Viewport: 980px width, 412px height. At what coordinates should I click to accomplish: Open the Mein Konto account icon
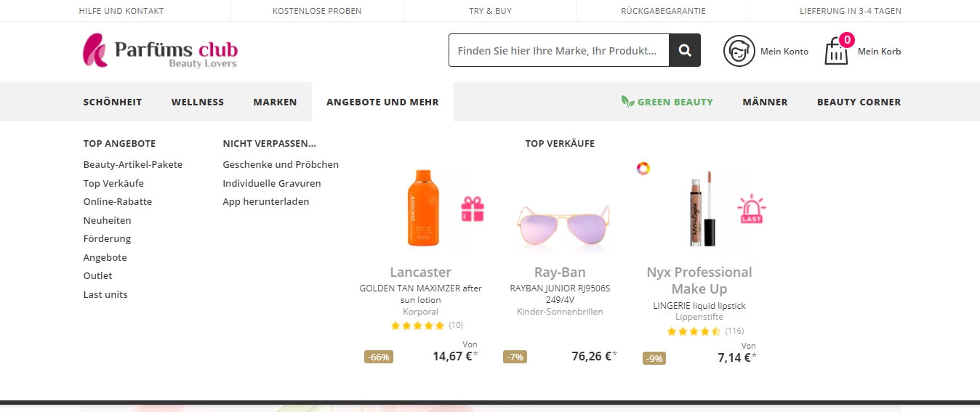[739, 51]
